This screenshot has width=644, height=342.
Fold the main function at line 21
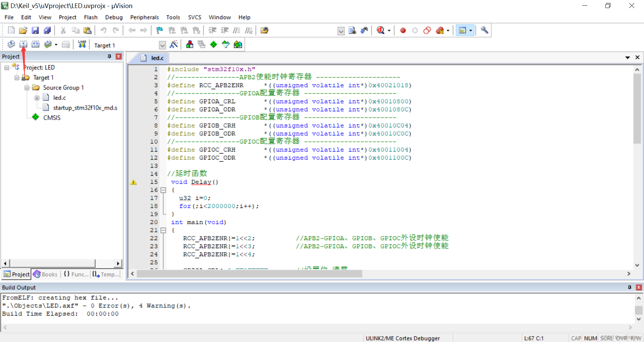point(163,230)
